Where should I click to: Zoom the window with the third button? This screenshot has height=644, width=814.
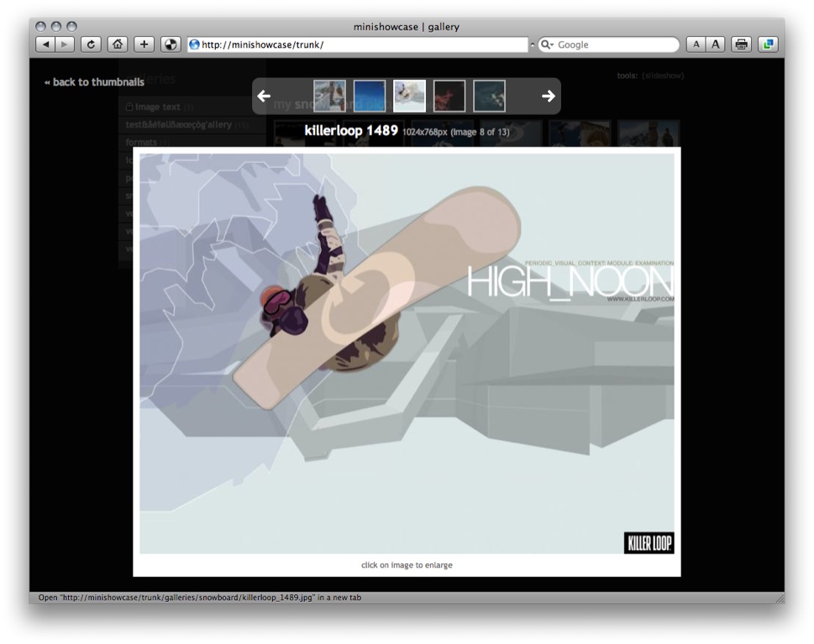(71, 26)
